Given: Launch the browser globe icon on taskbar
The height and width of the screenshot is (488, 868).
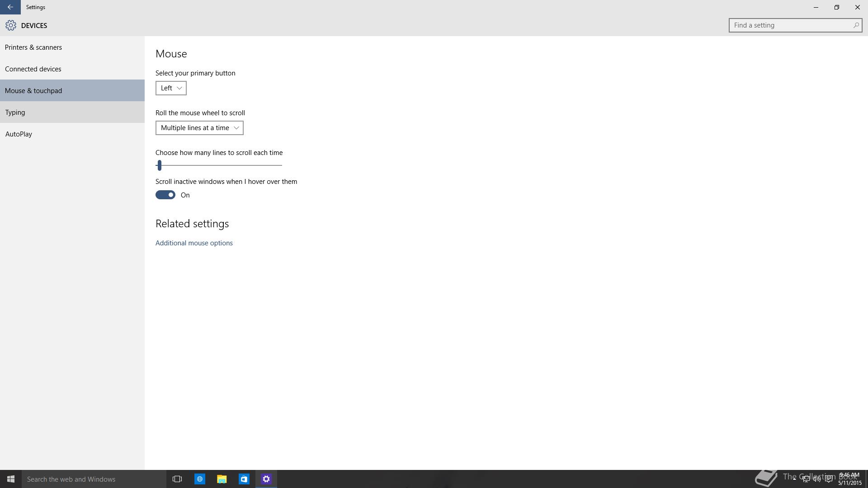Looking at the screenshot, I should [x=199, y=479].
